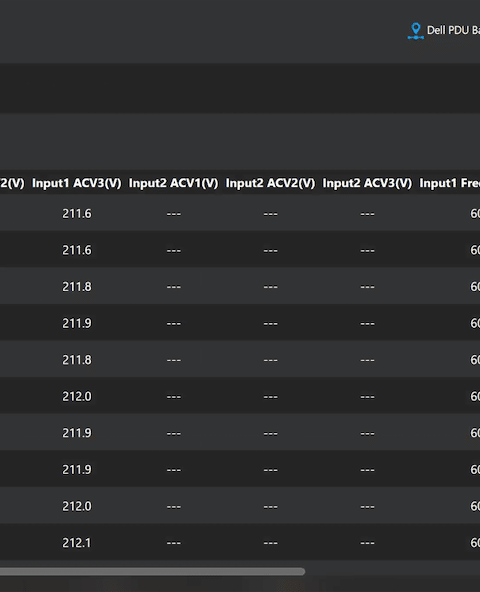Sort by Input1 ACV3(V) column header

(x=77, y=183)
